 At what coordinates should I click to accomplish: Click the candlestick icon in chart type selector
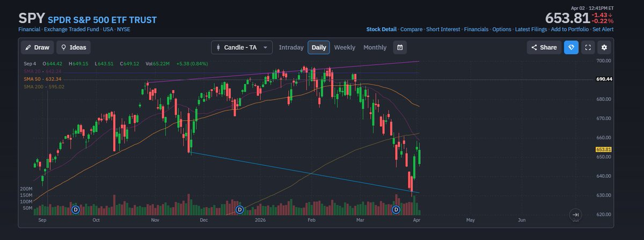click(218, 47)
